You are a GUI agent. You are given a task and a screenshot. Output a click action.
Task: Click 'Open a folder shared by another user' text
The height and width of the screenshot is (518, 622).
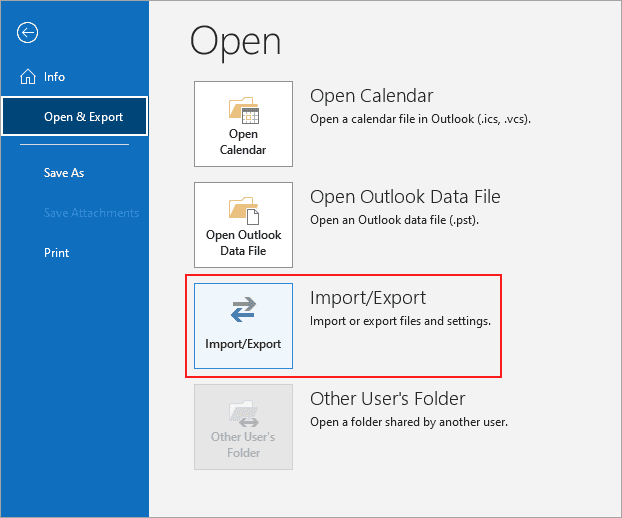(409, 422)
